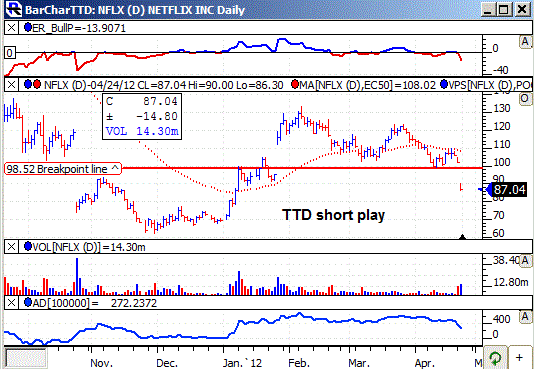This screenshot has width=534, height=369.
Task: Click the black triangle marker on time axis
Action: 462,237
